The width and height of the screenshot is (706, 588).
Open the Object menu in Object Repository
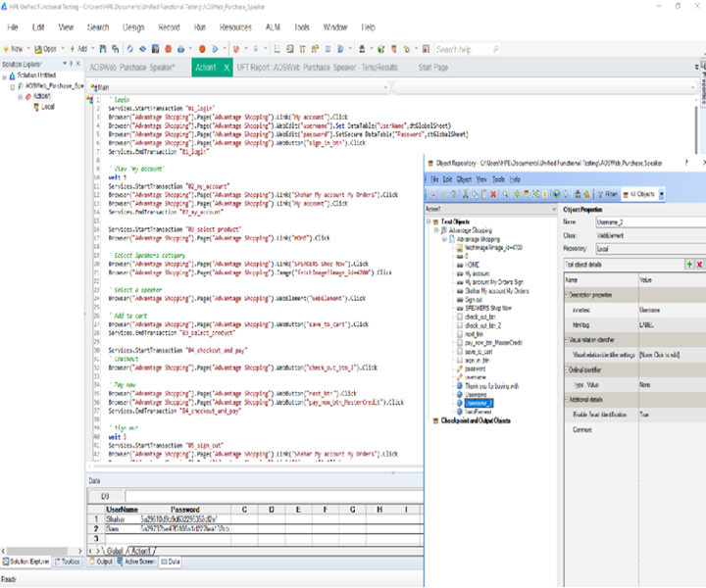(x=464, y=179)
